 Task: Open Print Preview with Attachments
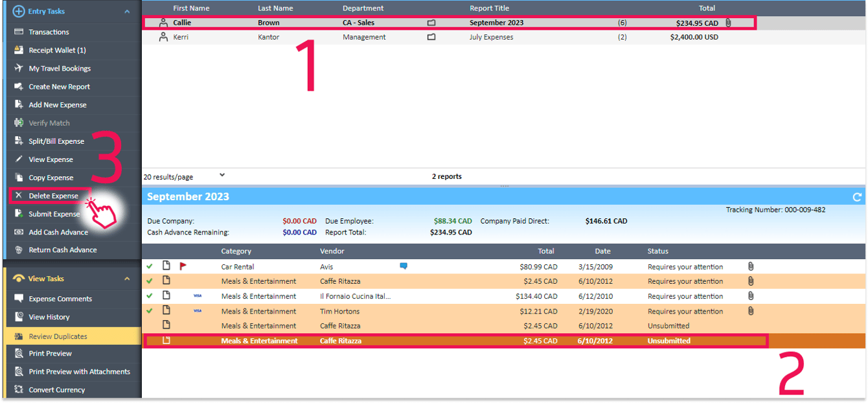(x=79, y=371)
